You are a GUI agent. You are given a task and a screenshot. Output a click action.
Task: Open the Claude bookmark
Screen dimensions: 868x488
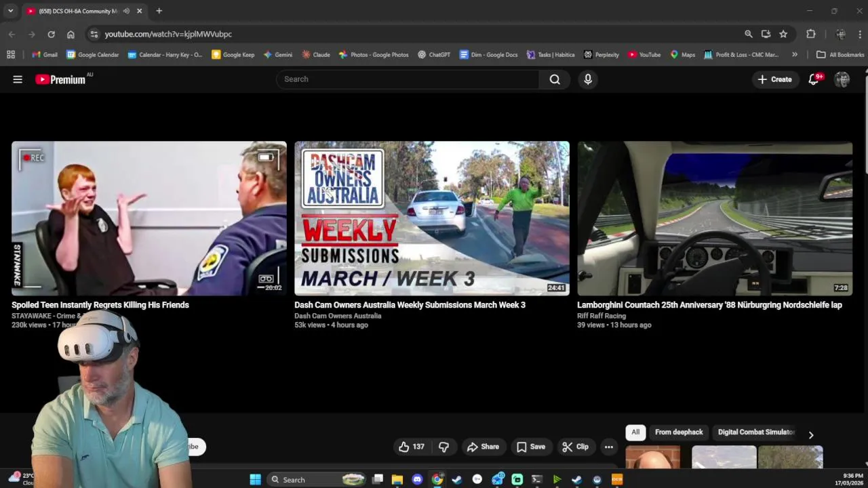(x=316, y=54)
